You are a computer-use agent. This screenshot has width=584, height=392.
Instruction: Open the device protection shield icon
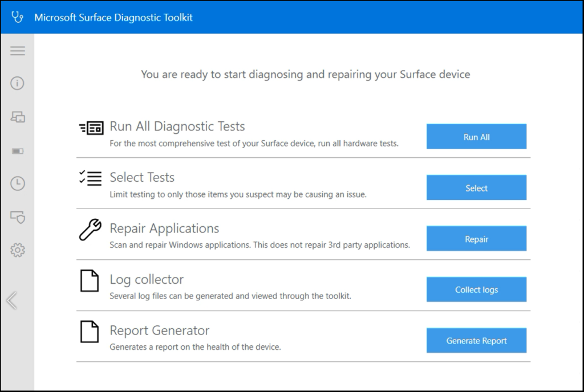coord(18,217)
